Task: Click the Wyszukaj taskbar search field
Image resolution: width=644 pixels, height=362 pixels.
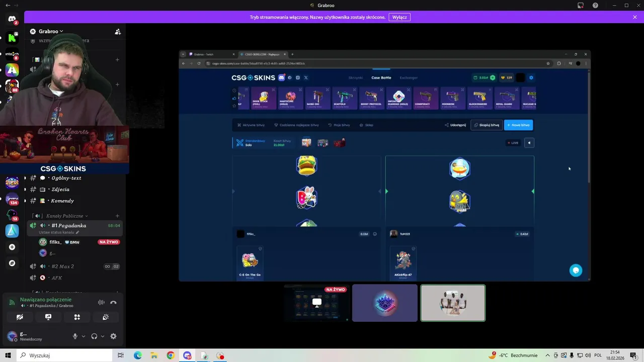Action: click(x=65, y=355)
